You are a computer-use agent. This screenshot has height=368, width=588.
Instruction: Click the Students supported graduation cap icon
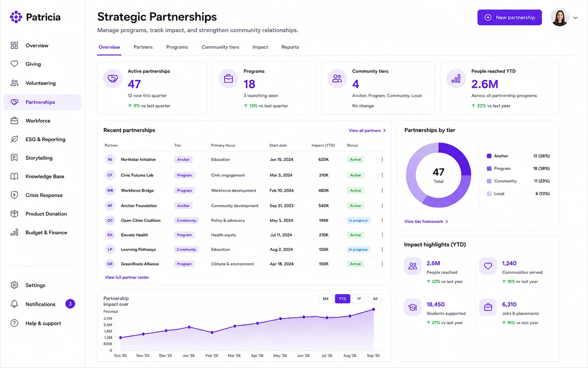[x=413, y=307]
